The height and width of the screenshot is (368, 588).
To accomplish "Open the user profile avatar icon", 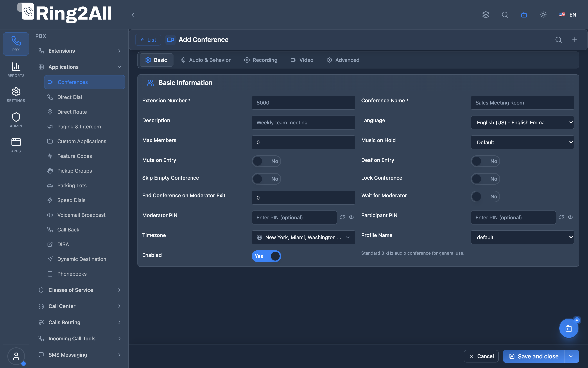I will 16,356.
